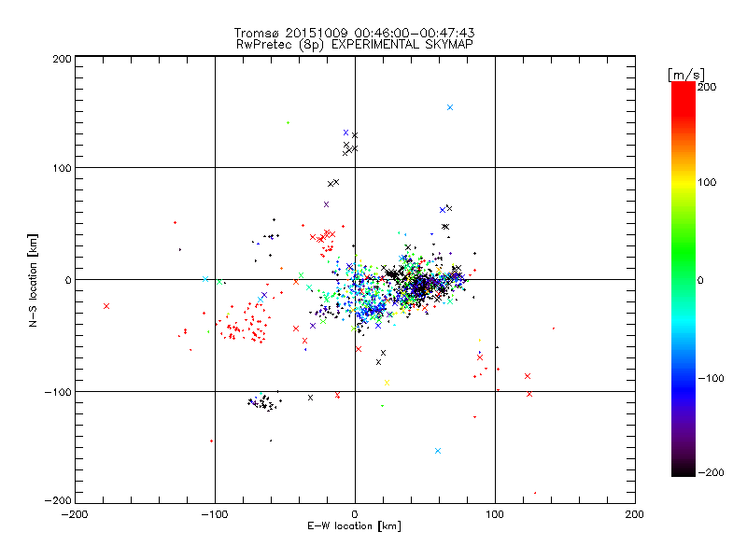Click the y-axis tick label '-100'
The image size is (747, 560).
58,392
